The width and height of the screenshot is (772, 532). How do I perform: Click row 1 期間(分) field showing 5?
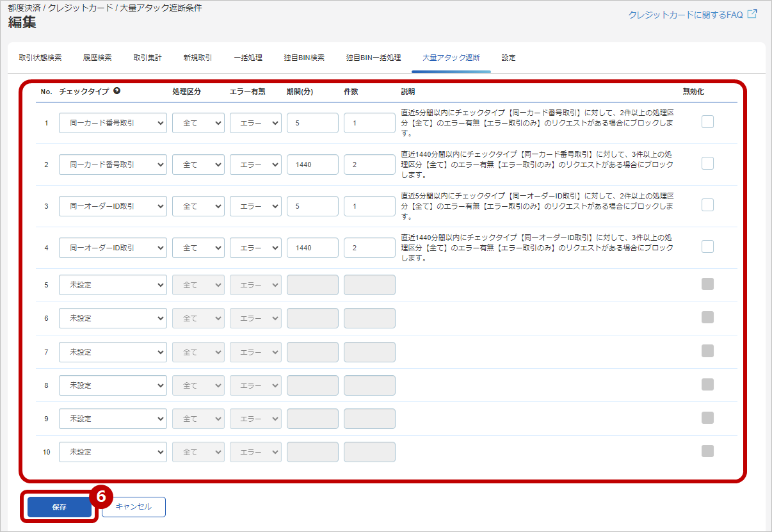click(x=312, y=123)
